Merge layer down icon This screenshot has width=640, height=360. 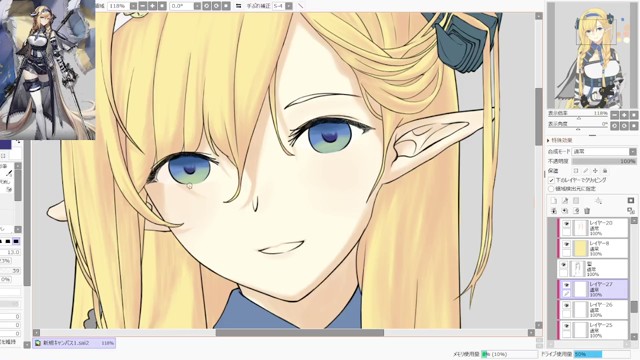[x=565, y=211]
